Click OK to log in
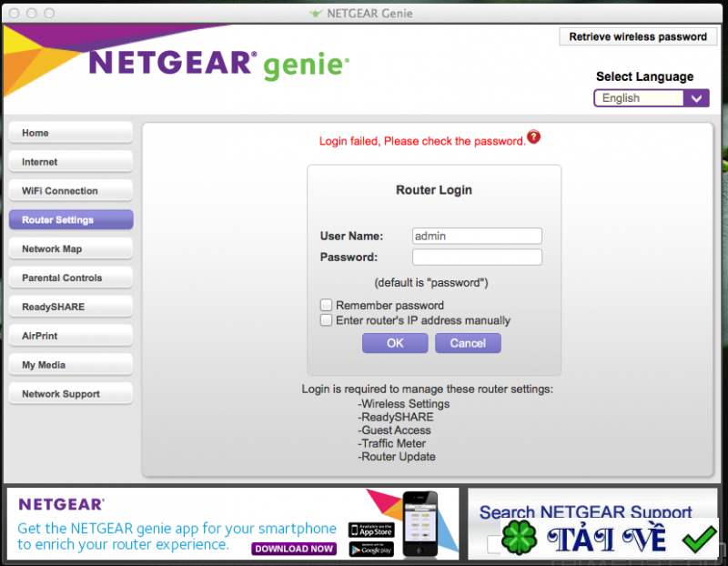 pyautogui.click(x=395, y=343)
